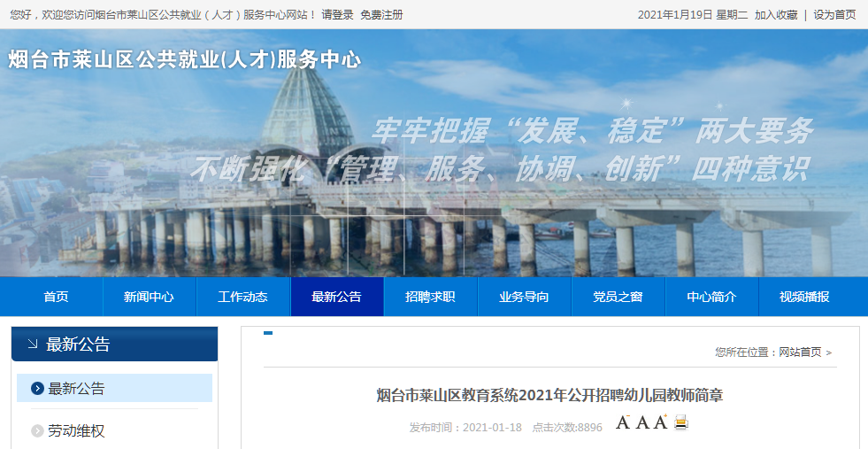The width and height of the screenshot is (868, 449).
Task: Click the 请登录 login link
Action: [337, 15]
